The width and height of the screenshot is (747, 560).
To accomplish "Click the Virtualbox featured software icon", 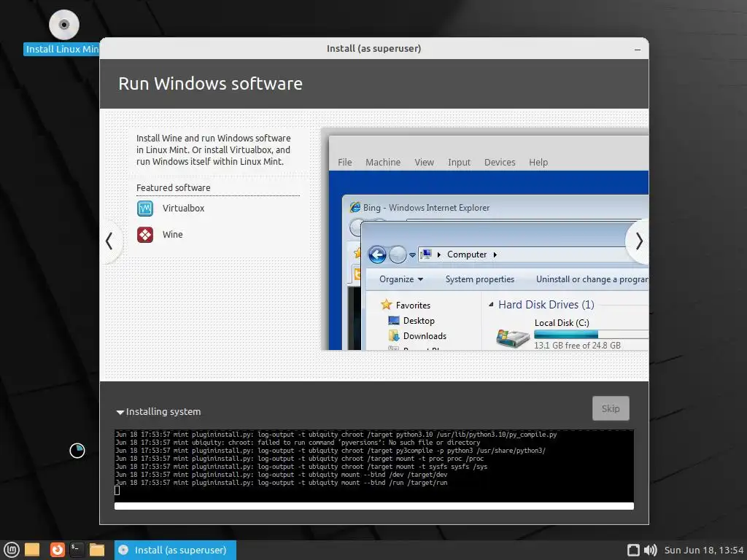I will pos(145,209).
